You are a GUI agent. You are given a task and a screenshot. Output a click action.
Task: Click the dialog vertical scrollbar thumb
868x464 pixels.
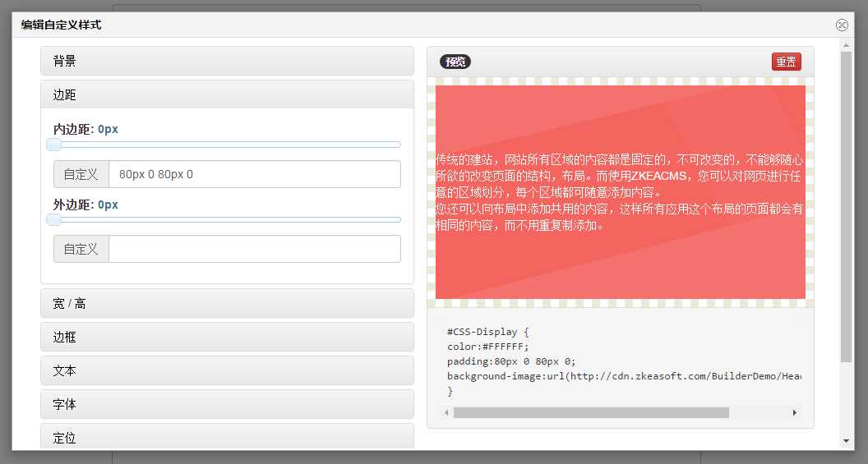pos(846,208)
